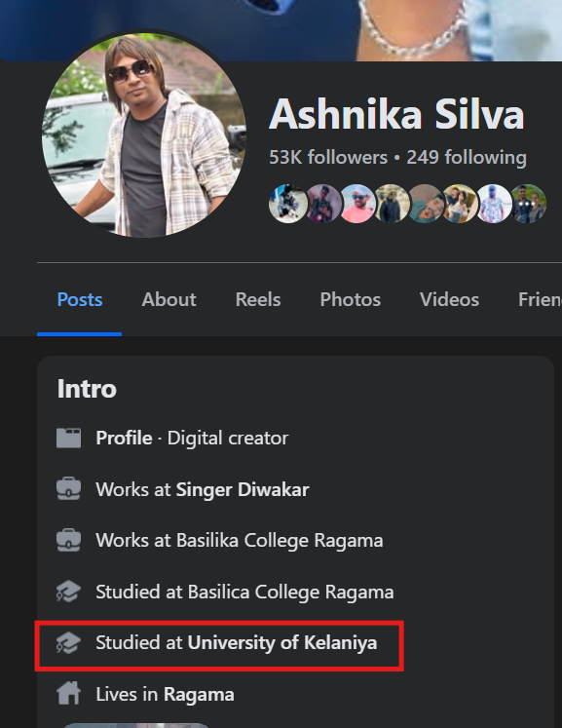Open first follower avatar in friends row
This screenshot has height=728, width=562.
pyautogui.click(x=288, y=204)
